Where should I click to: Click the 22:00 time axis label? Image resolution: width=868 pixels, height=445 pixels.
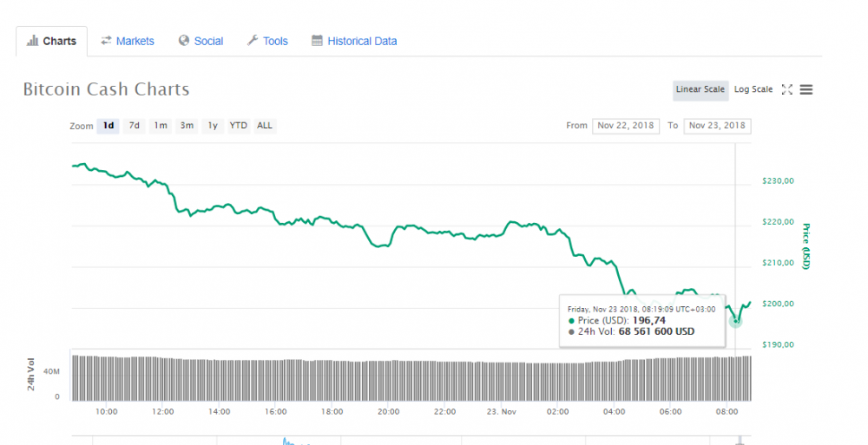[x=445, y=412]
